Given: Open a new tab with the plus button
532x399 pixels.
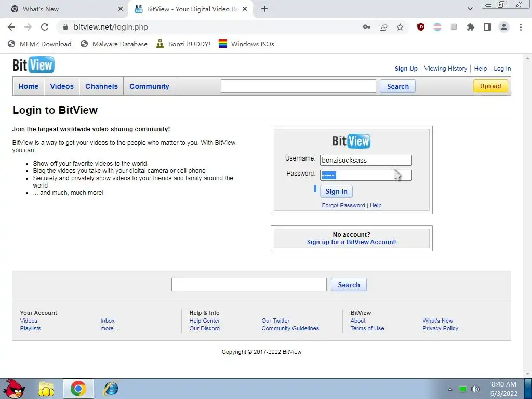Looking at the screenshot, I should point(264,9).
